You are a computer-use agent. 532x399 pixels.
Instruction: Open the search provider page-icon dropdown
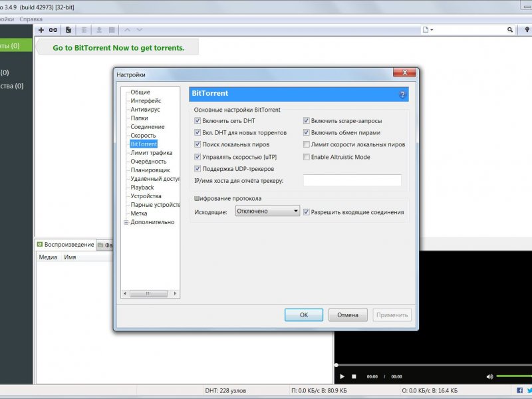(x=428, y=30)
